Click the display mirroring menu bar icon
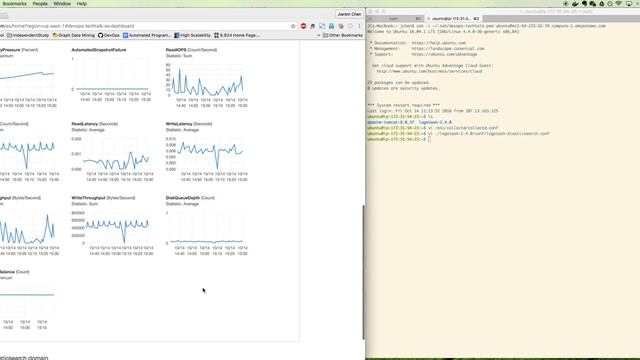Image resolution: width=640 pixels, height=360 pixels. pyautogui.click(x=629, y=4)
